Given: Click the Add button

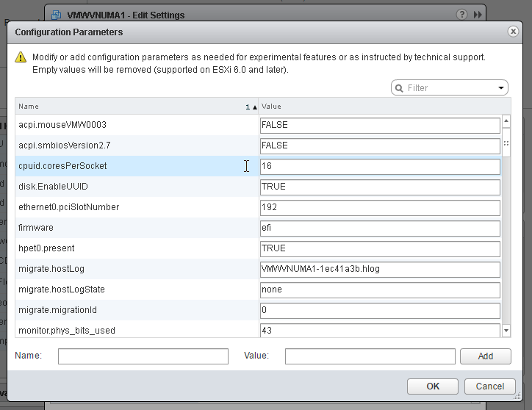Looking at the screenshot, I should (485, 356).
